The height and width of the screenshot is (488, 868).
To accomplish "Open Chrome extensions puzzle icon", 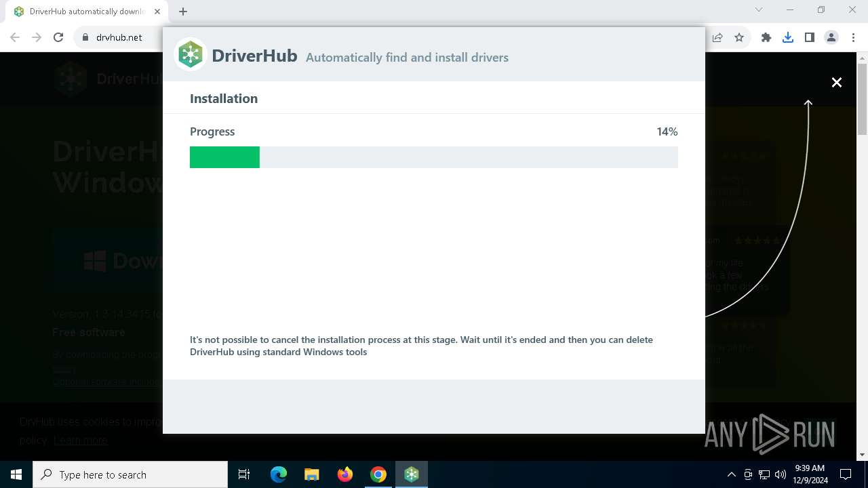I will point(766,37).
